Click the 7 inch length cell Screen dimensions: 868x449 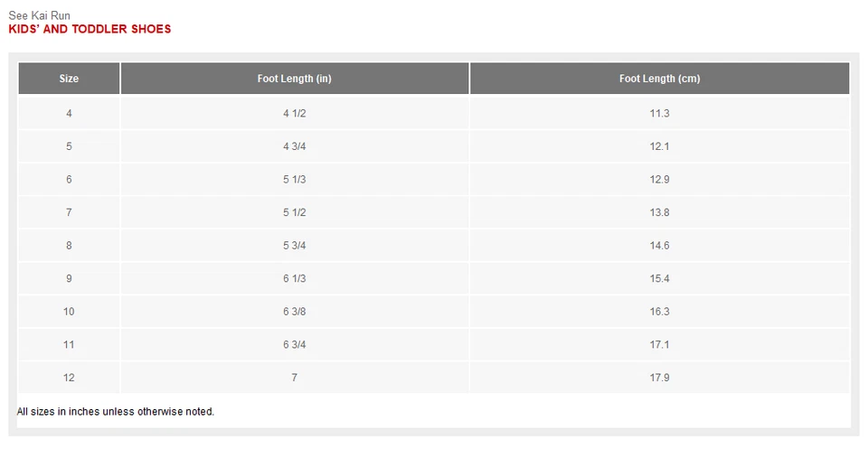pyautogui.click(x=294, y=378)
